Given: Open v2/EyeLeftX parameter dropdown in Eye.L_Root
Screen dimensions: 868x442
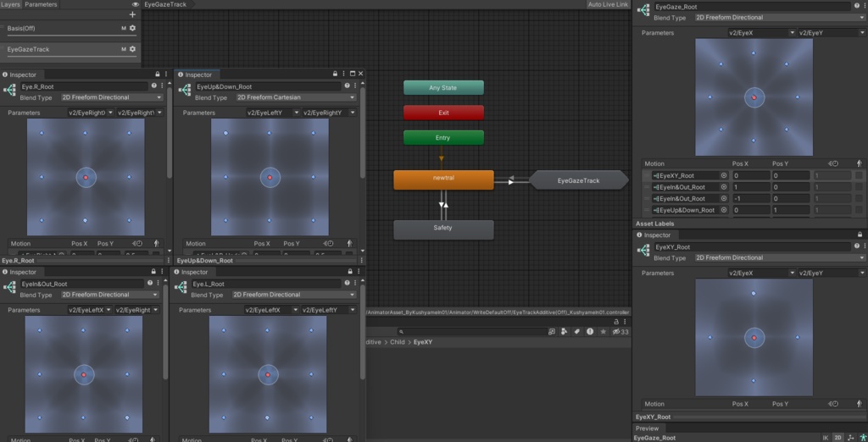Looking at the screenshot, I should point(271,311).
